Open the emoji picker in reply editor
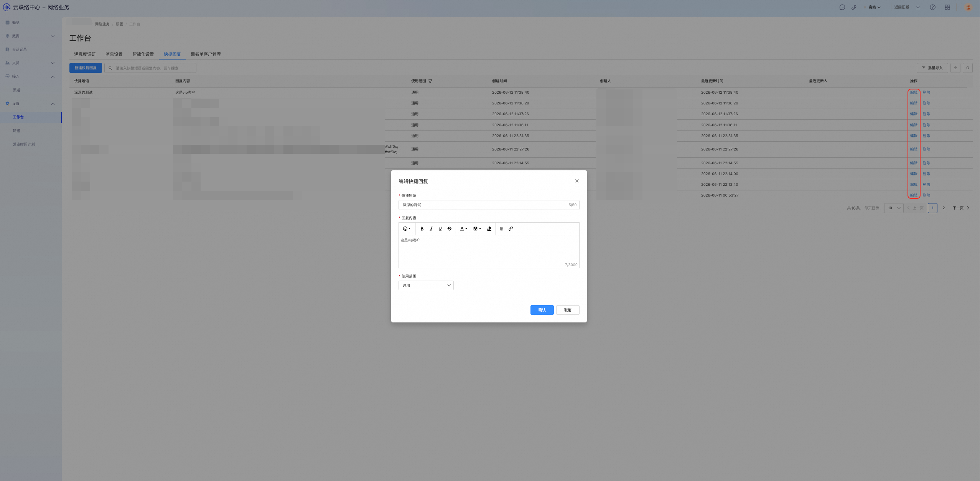 point(407,229)
